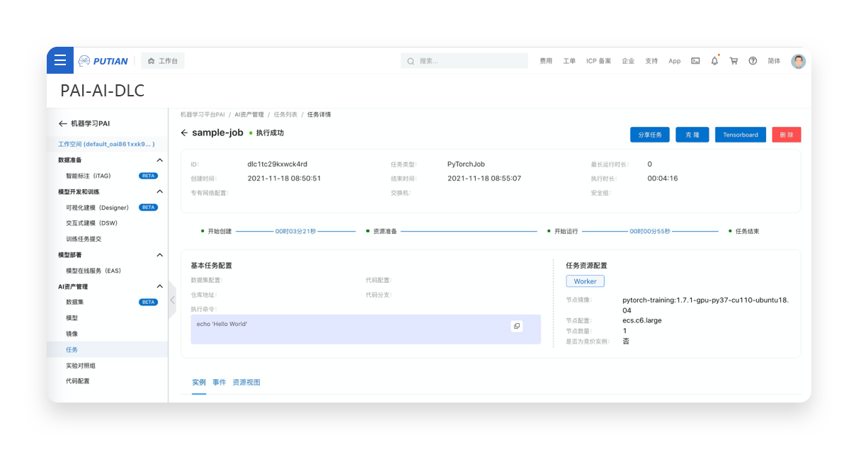Open 交互式建模 (DSW)

point(91,223)
